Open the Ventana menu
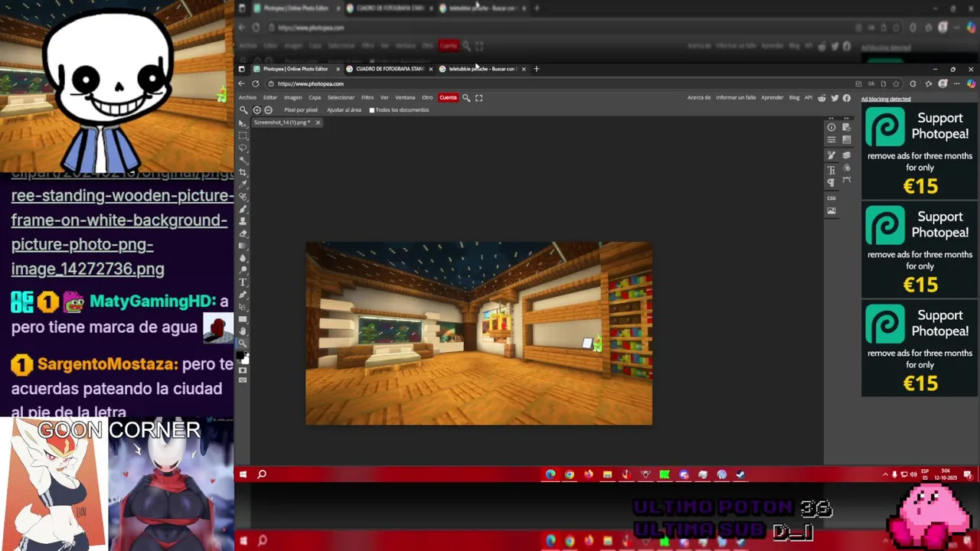 click(405, 97)
